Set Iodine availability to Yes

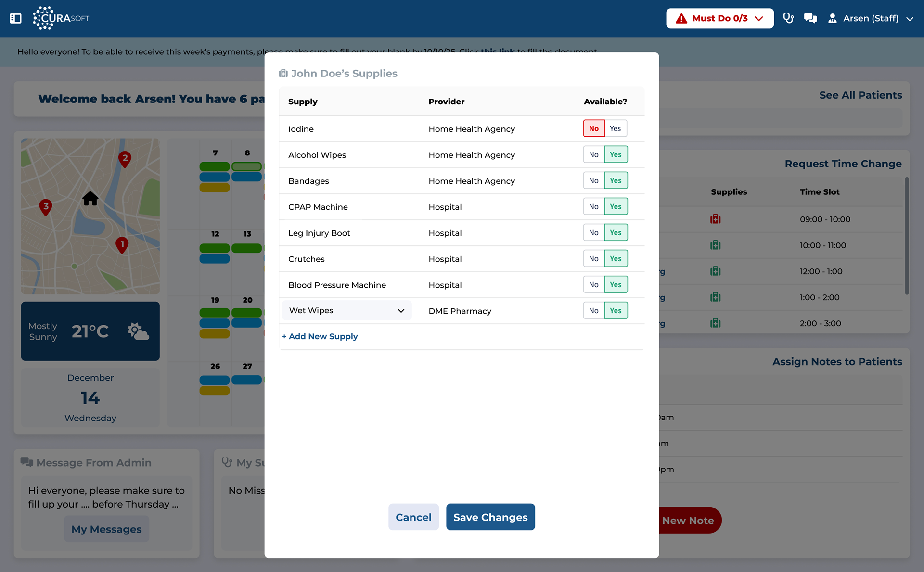[x=615, y=128]
